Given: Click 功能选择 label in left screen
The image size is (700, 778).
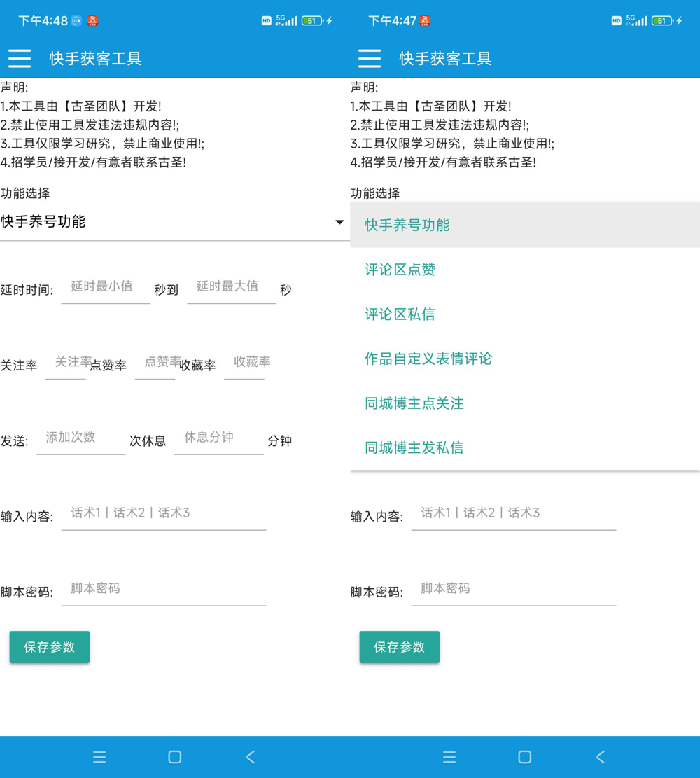Looking at the screenshot, I should 25,193.
